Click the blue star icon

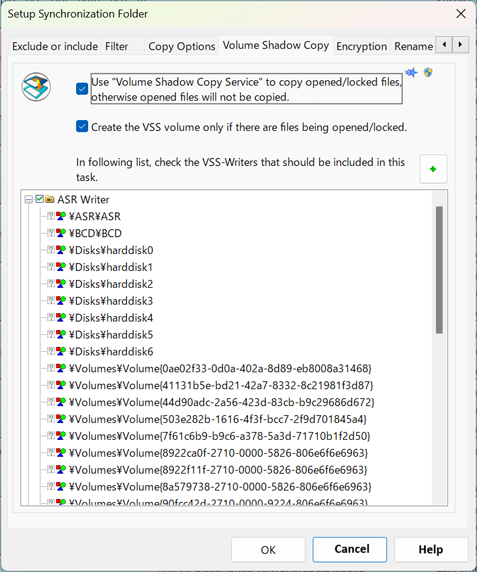pyautogui.click(x=411, y=73)
